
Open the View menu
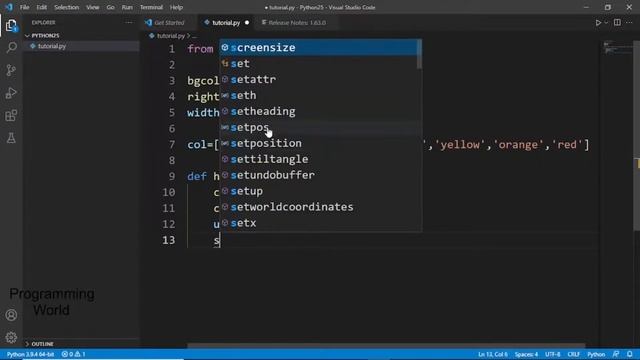(93, 7)
